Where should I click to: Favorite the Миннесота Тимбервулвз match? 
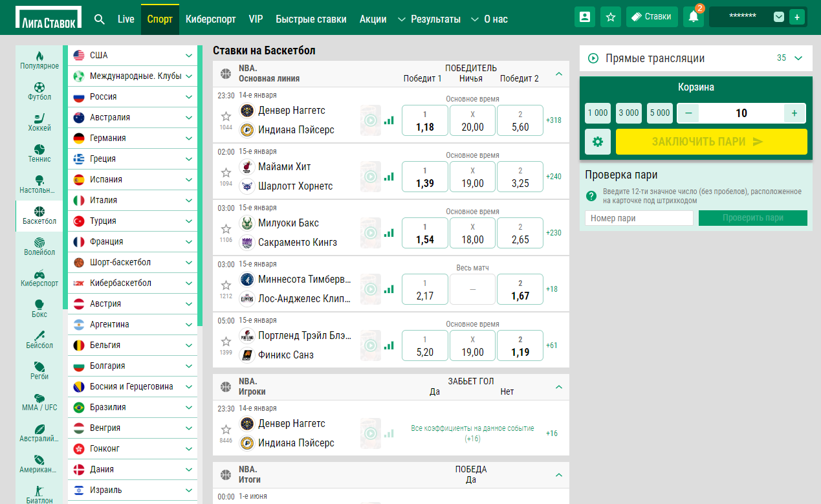[x=226, y=285]
